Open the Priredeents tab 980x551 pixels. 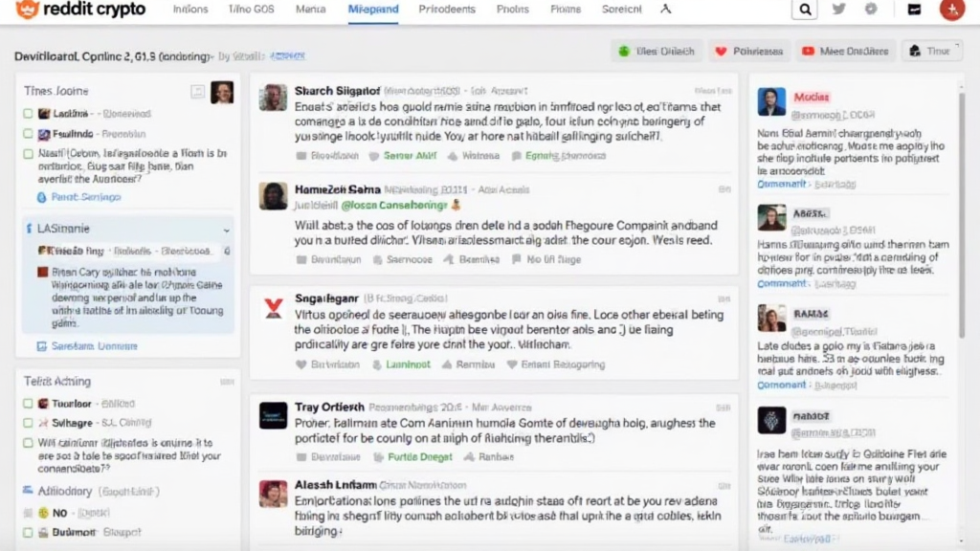click(x=446, y=10)
